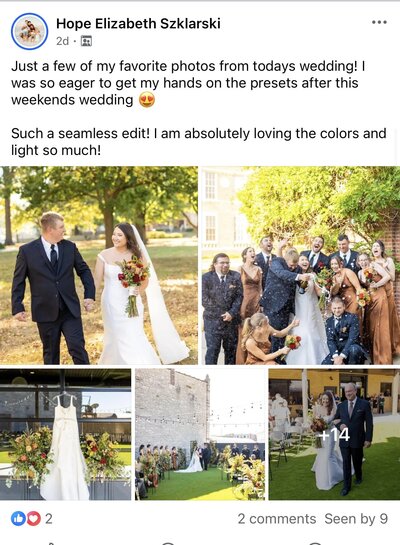Open the ceremony by stone wall photo
This screenshot has width=400, height=545.
(200, 434)
